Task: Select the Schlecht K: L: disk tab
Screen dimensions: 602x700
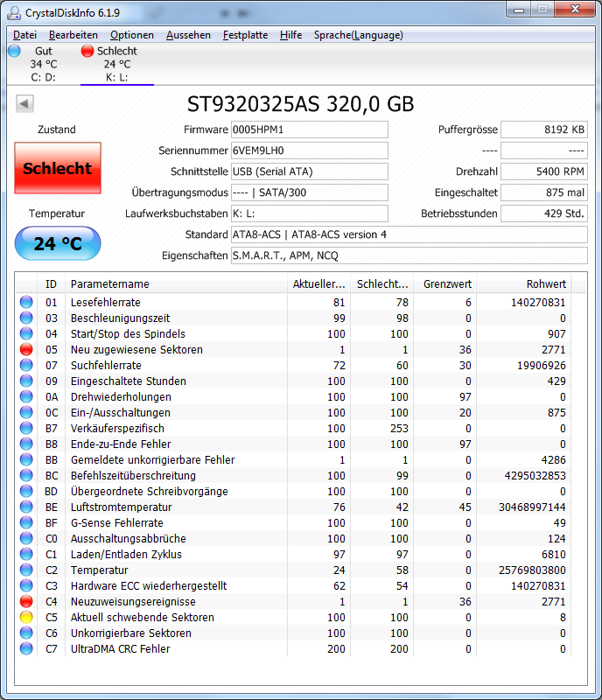Action: point(117,64)
